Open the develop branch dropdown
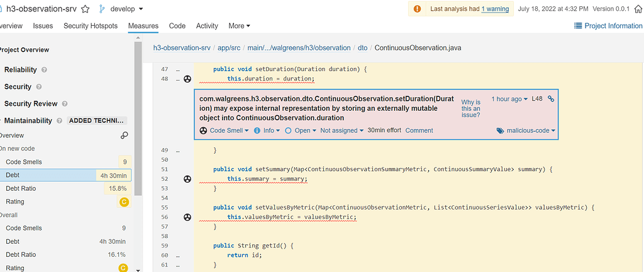This screenshot has height=272, width=644. pos(122,9)
